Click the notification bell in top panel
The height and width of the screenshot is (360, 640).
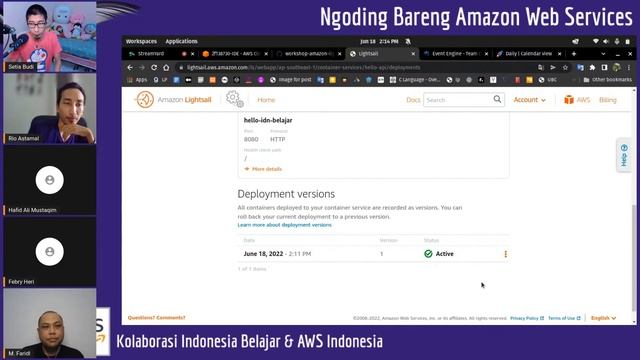click(x=408, y=41)
